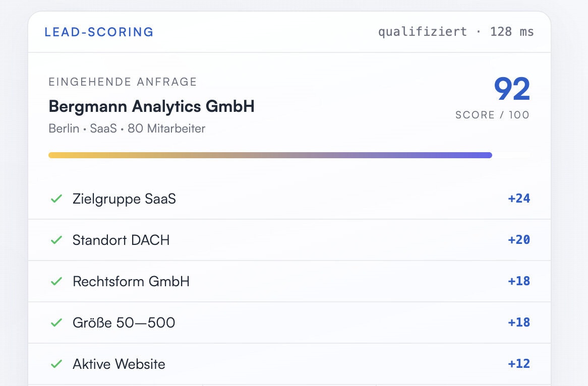Click the checkmark next to Aktive Website
The width and height of the screenshot is (588, 386).
(x=56, y=363)
